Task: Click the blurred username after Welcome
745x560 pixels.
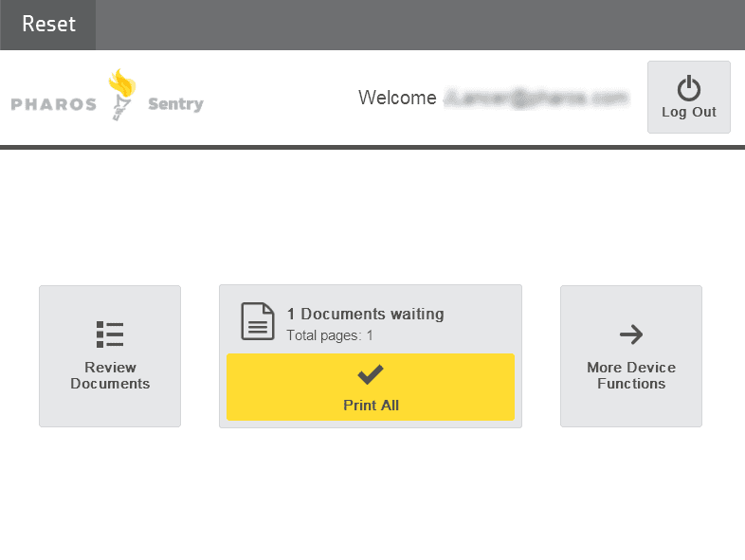Action: 536,98
